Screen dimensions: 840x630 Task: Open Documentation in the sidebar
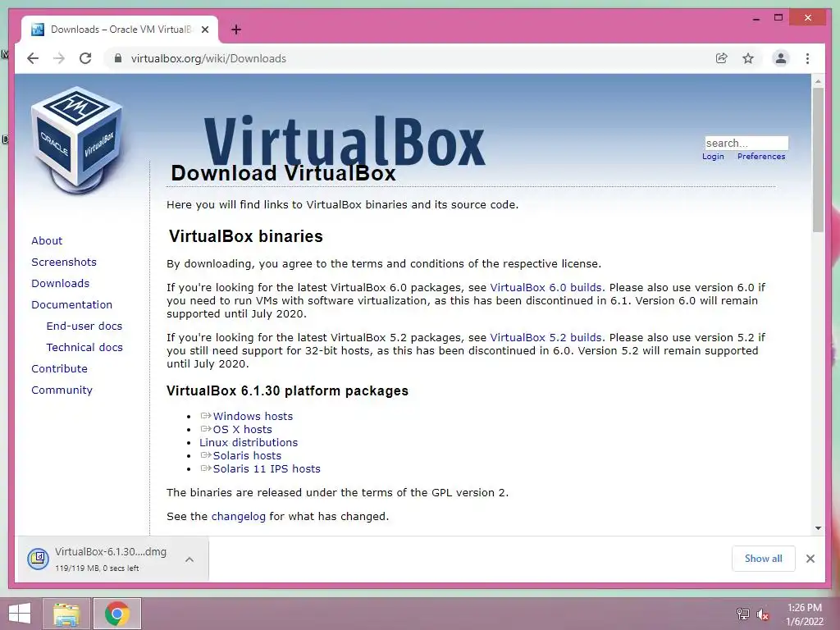click(x=72, y=305)
